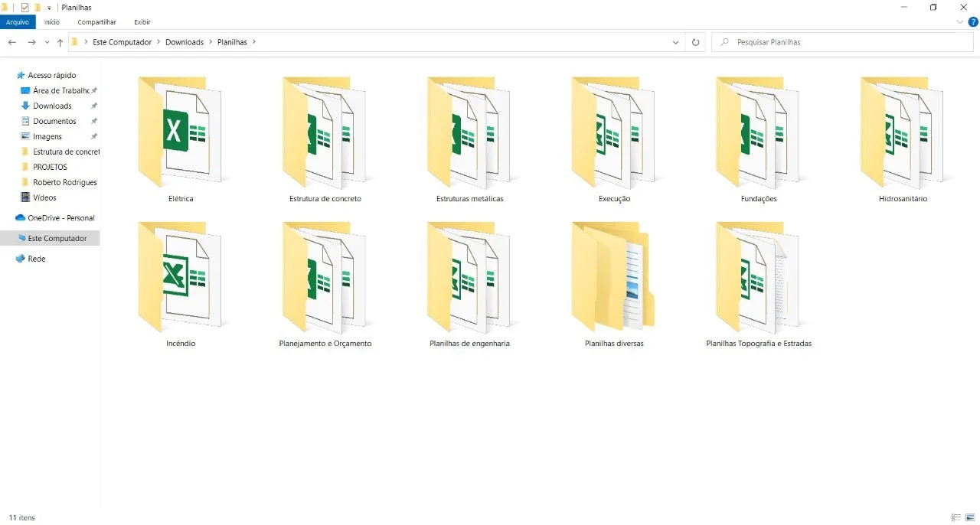Select Rede in the navigation pane
Image resolution: width=980 pixels, height=525 pixels.
tap(37, 259)
